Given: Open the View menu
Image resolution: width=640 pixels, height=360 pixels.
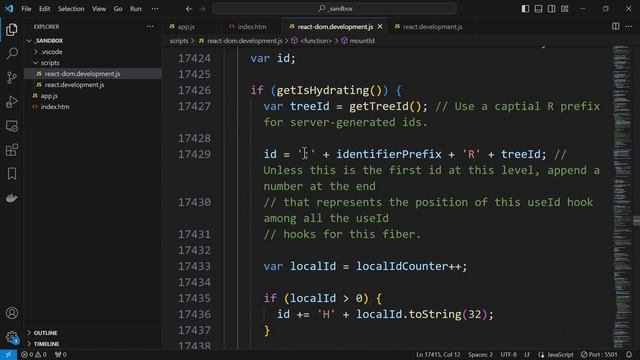Looking at the screenshot, I should 99,9.
